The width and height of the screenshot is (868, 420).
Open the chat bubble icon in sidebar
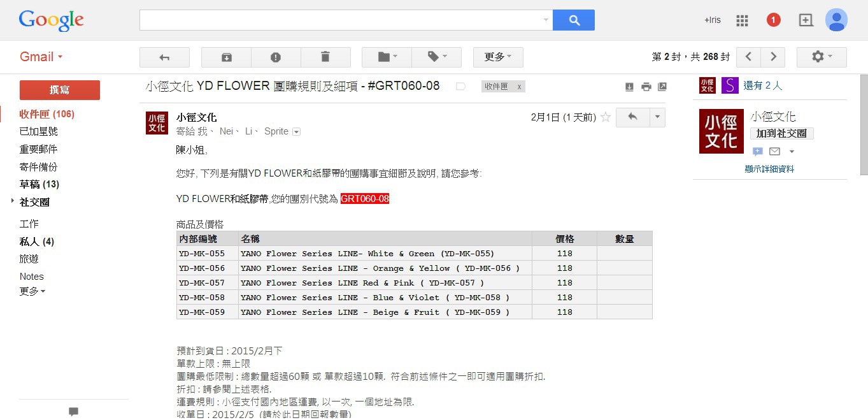point(74,412)
